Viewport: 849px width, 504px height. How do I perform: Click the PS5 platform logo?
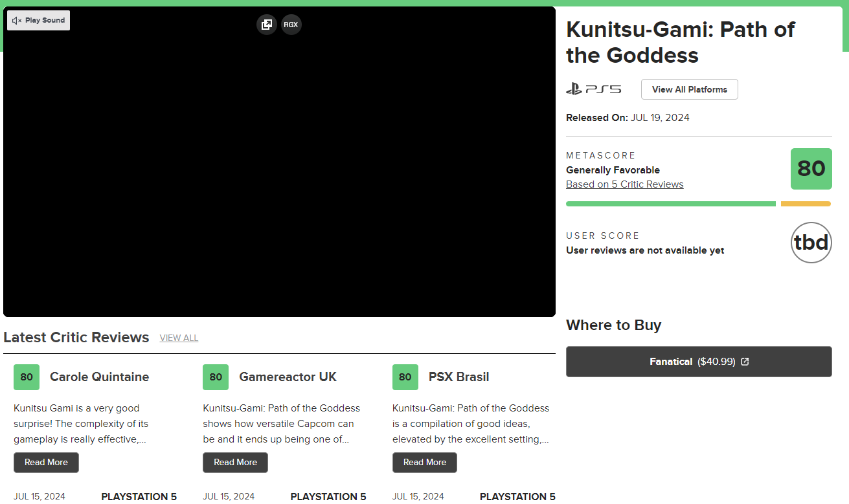pos(593,89)
